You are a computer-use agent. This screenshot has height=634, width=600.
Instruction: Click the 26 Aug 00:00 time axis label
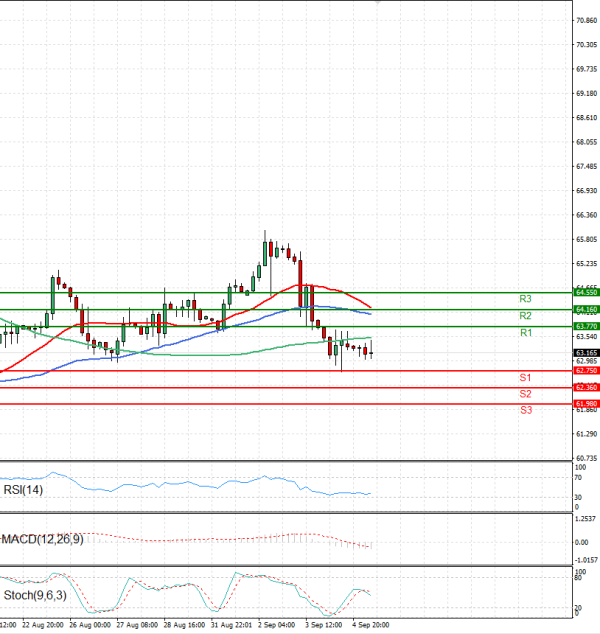pyautogui.click(x=89, y=626)
